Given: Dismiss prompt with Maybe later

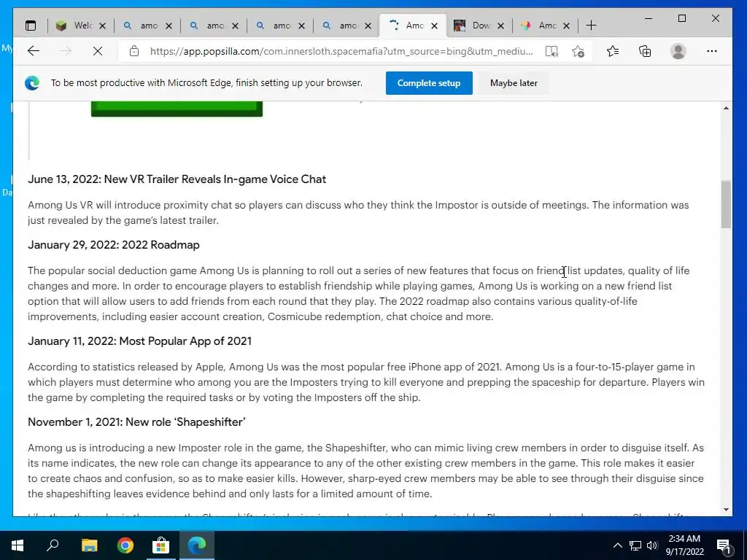Looking at the screenshot, I should pyautogui.click(x=514, y=83).
